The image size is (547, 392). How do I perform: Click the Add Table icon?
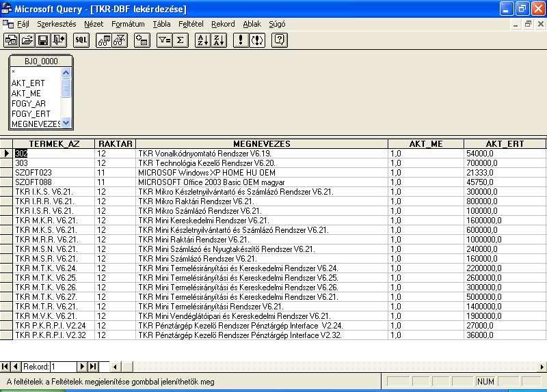[142, 40]
